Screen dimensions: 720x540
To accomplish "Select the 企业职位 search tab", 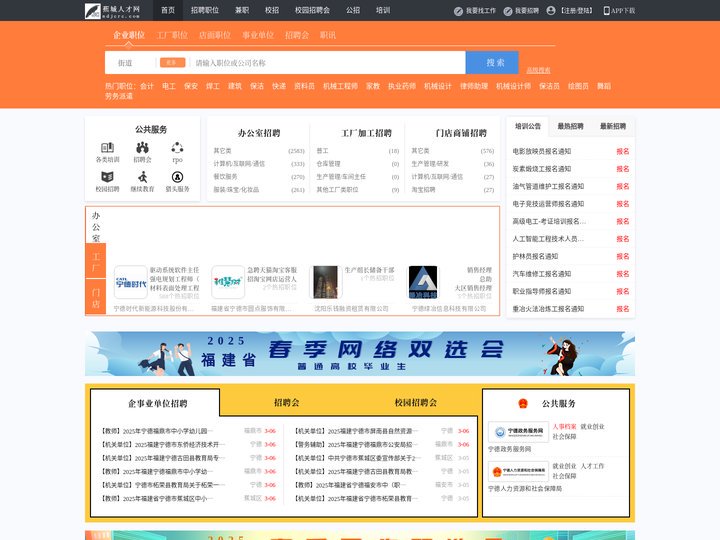I will [129, 35].
